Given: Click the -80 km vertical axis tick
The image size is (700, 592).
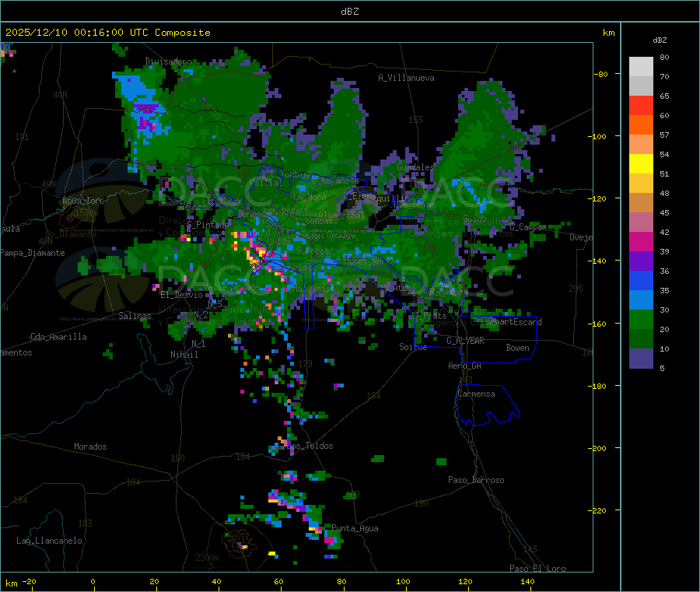Looking at the screenshot, I should coord(601,74).
